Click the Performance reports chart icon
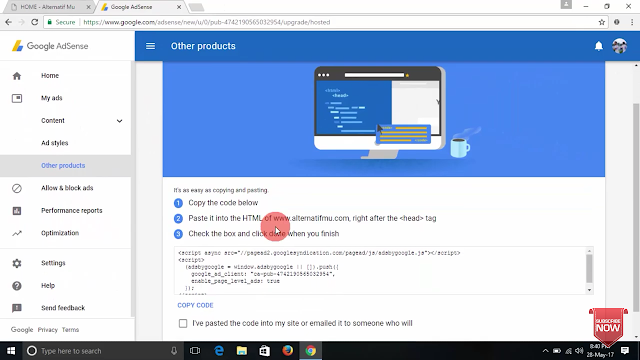 (17, 211)
